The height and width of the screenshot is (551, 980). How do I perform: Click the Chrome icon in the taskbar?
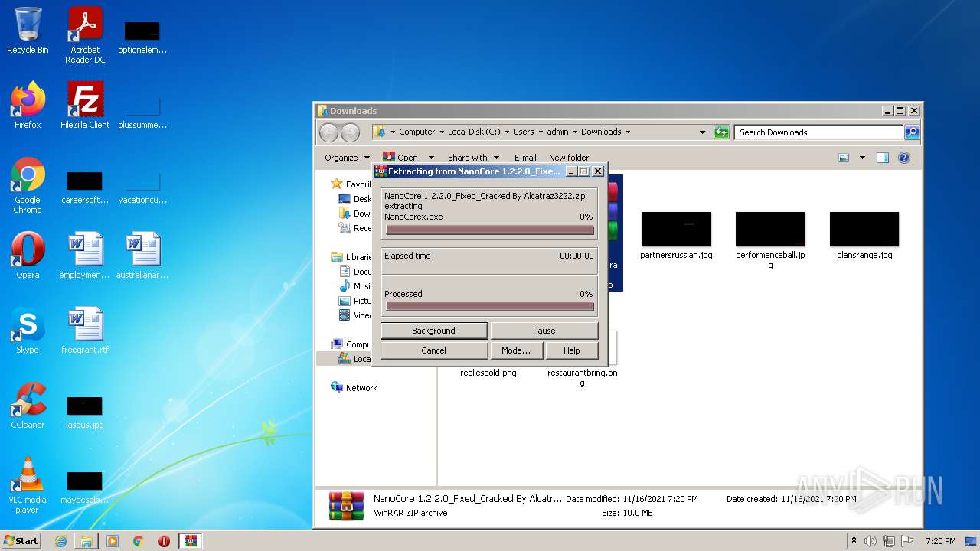point(139,541)
